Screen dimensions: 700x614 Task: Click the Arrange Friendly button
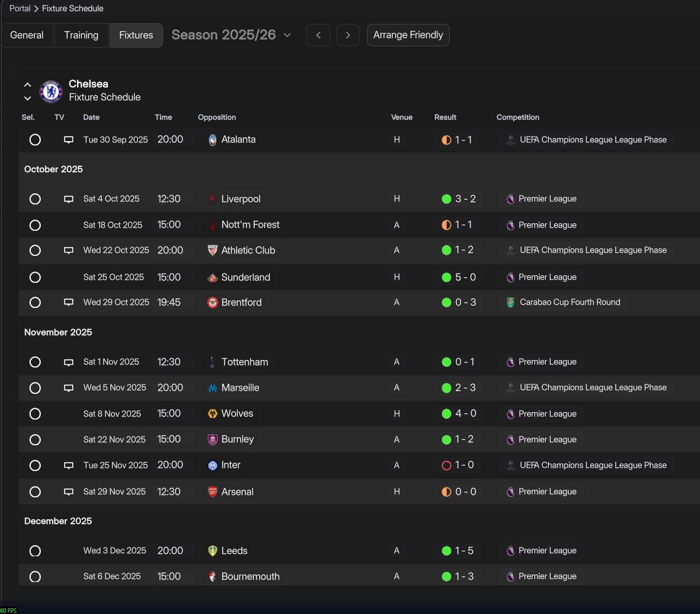(408, 35)
